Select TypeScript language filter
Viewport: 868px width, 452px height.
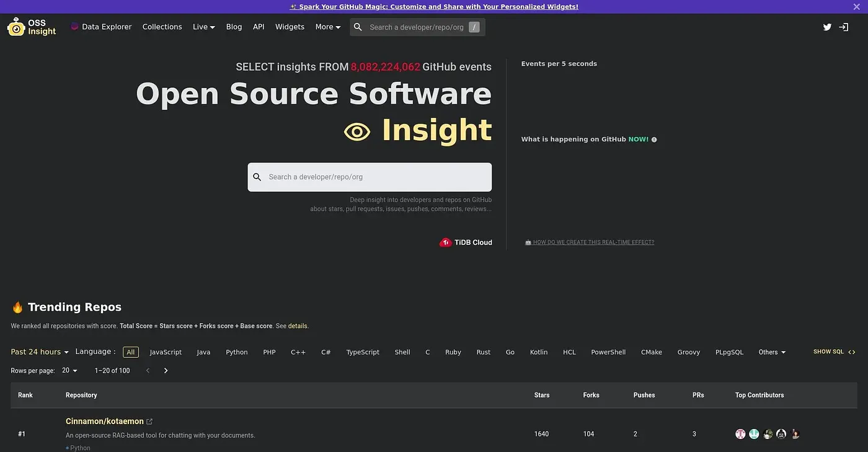tap(363, 352)
